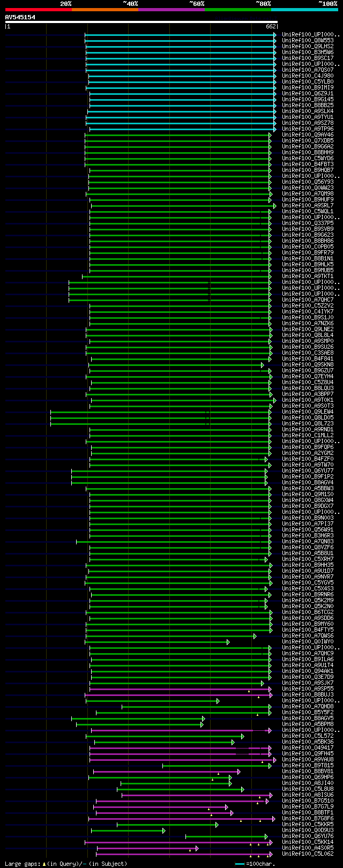343x868 pixels.
Task: Open hit UniRef100_B9SC17
Action: pos(308,58)
